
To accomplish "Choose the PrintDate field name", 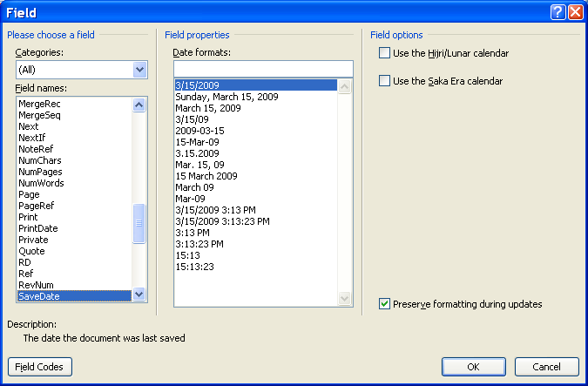I will click(38, 228).
